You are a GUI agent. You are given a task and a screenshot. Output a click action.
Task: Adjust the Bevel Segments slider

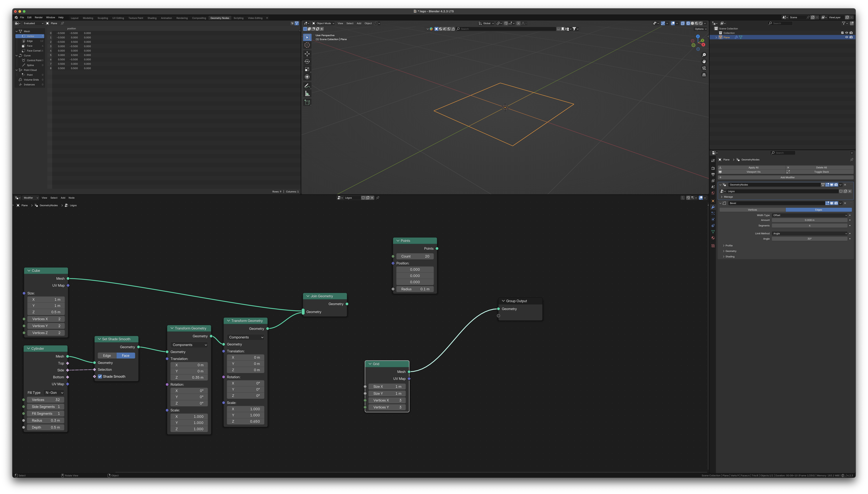click(x=810, y=226)
